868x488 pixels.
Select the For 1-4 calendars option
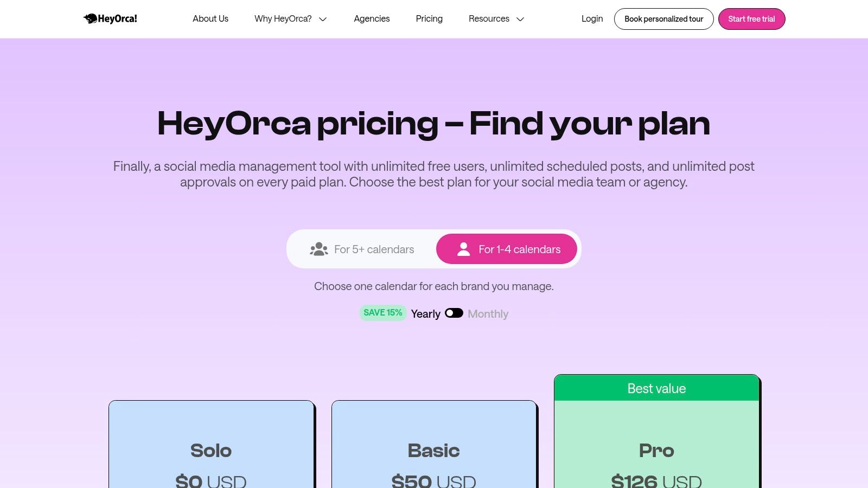coord(507,249)
